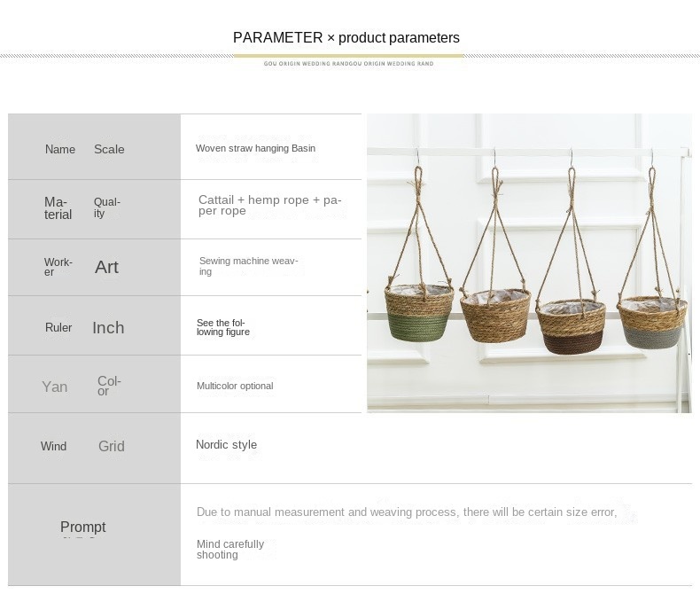Click the brown-bottom hanging basket
This screenshot has height=594, width=700.
tap(571, 327)
